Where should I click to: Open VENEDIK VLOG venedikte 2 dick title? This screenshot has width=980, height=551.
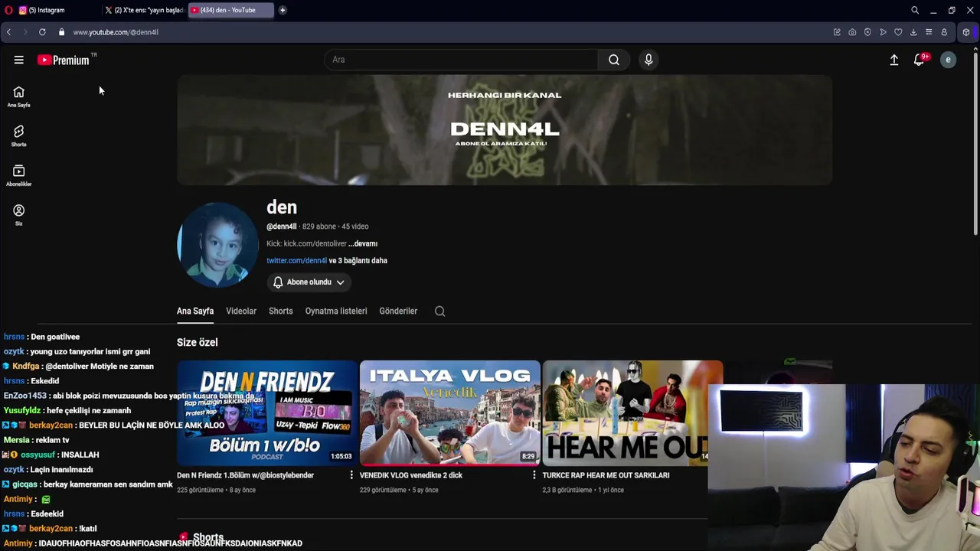(411, 475)
